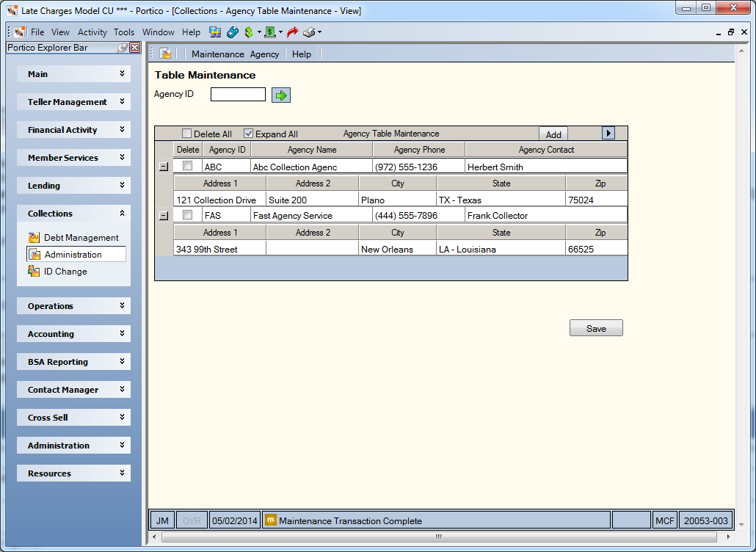
Task: Expand the Lending section in explorer bar
Action: click(x=74, y=186)
